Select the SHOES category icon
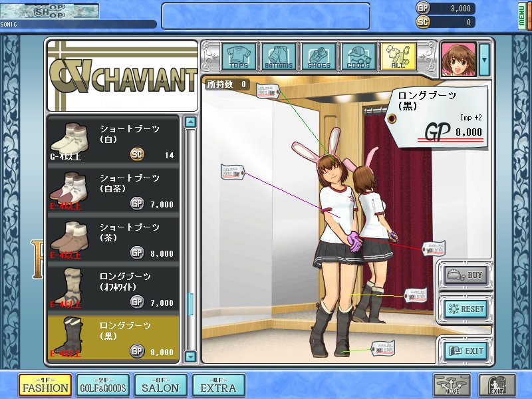The width and height of the screenshot is (532, 399). pos(319,57)
